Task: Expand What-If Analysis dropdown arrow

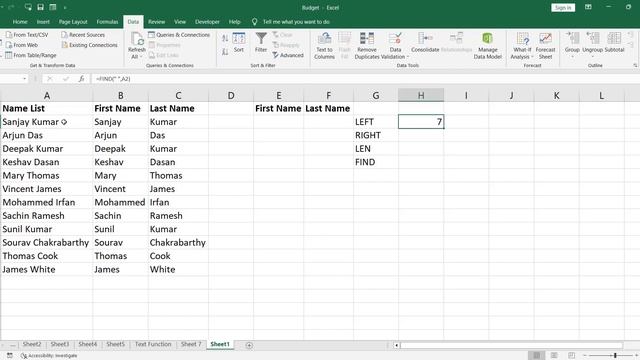Action: coord(532,57)
